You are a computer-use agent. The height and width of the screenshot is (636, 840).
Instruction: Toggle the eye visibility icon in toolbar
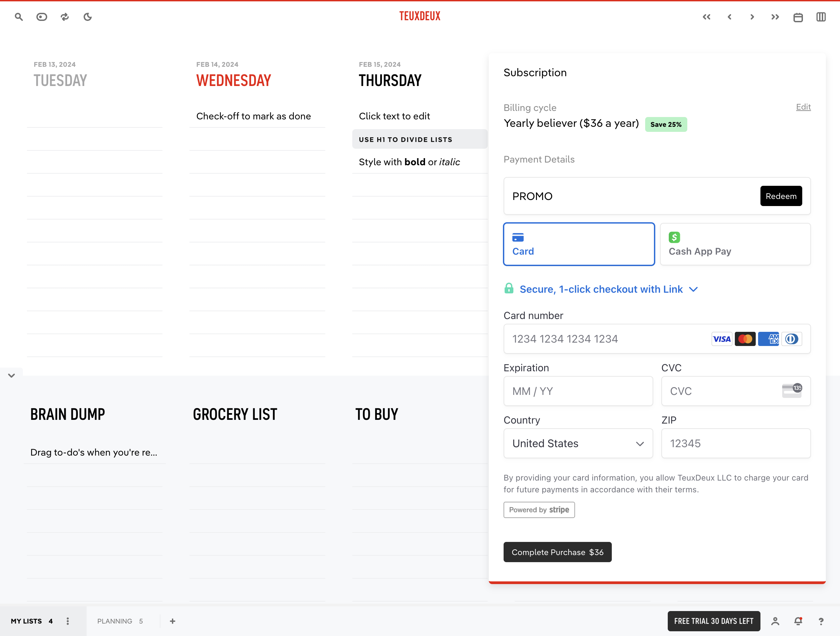pyautogui.click(x=42, y=17)
